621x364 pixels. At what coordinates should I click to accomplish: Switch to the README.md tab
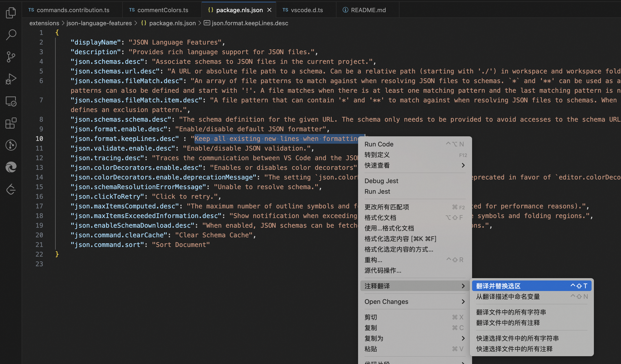pyautogui.click(x=368, y=10)
